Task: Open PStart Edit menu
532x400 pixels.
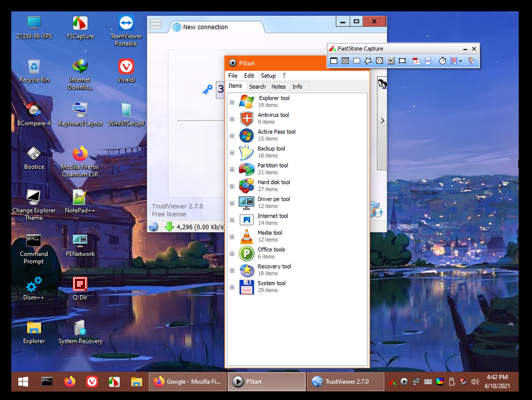Action: (249, 75)
